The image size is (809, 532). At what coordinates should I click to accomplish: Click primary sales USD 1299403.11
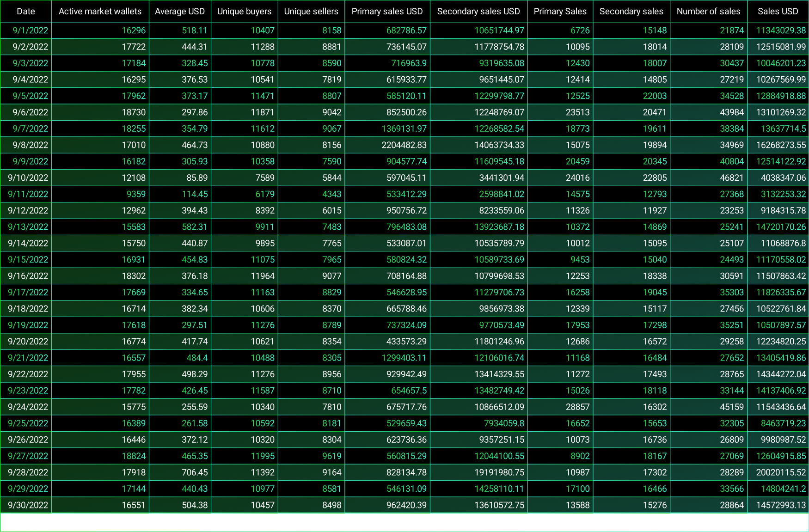pyautogui.click(x=387, y=358)
